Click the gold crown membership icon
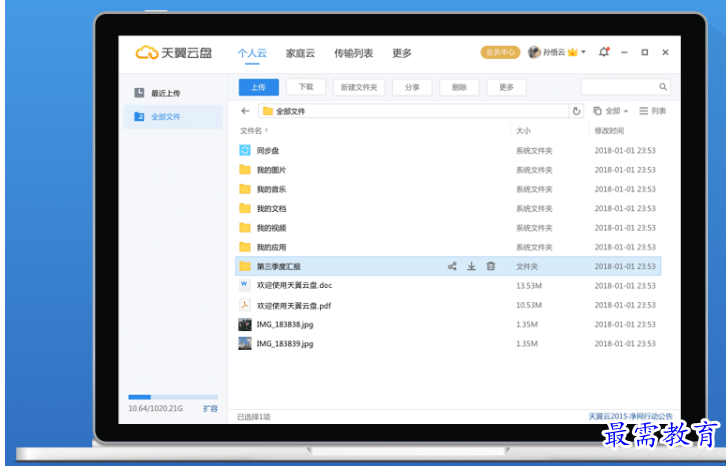 (x=573, y=52)
